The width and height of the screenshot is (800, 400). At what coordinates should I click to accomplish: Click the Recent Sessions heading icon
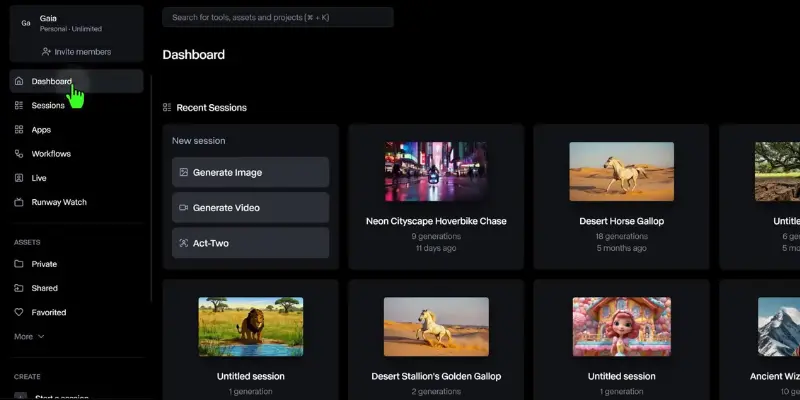pos(167,107)
